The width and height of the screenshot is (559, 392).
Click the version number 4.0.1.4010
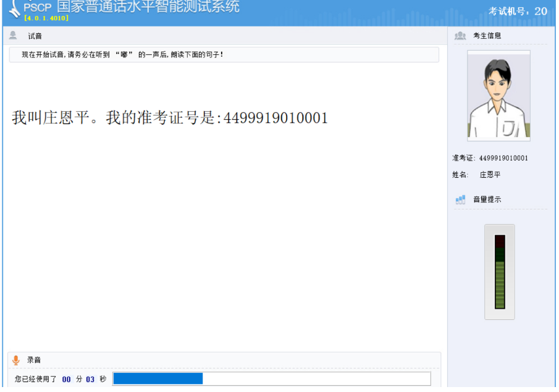click(46, 19)
